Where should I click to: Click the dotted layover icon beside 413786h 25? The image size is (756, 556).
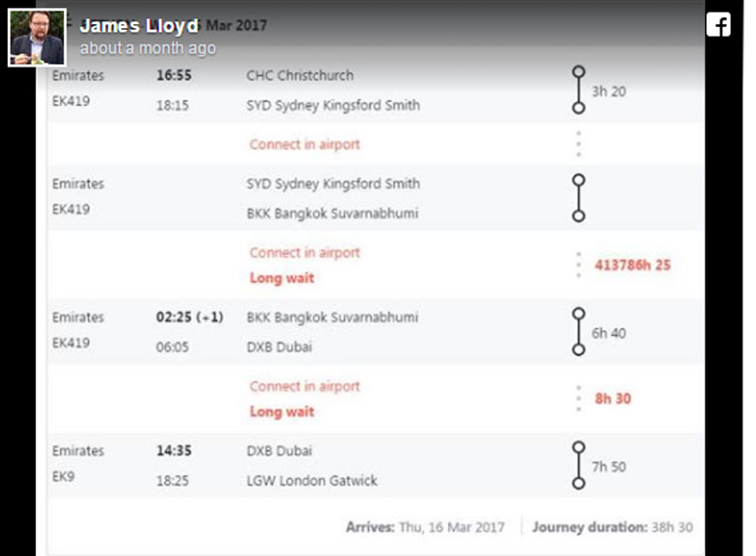578,264
